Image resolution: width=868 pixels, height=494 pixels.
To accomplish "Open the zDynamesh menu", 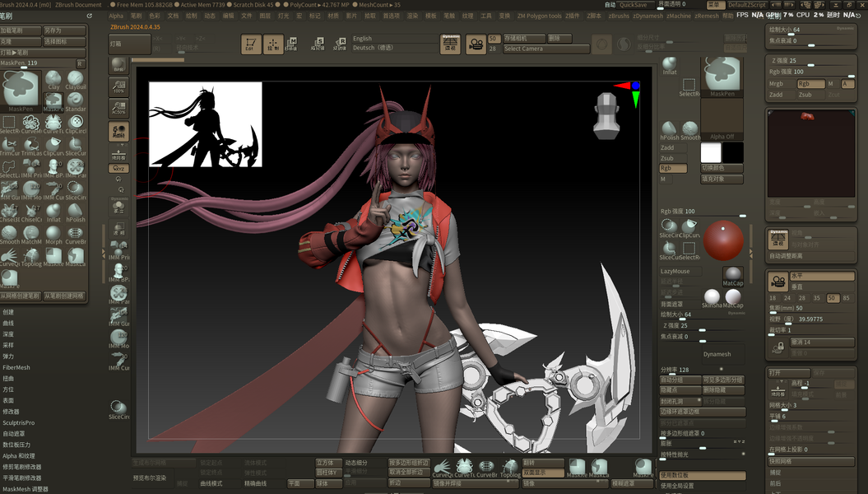I will coord(648,16).
